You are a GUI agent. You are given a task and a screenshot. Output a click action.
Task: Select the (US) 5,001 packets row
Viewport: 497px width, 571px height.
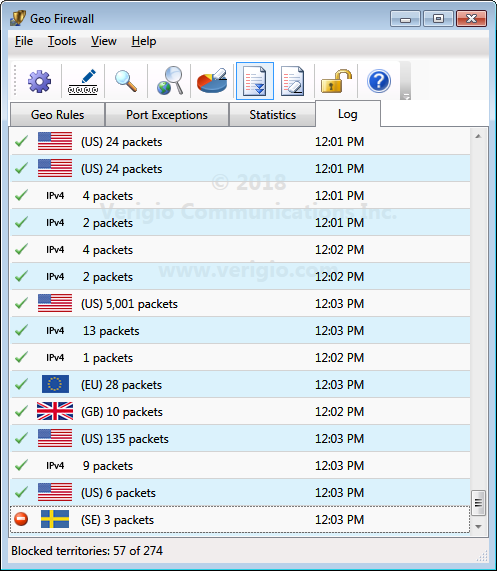[x=240, y=303]
